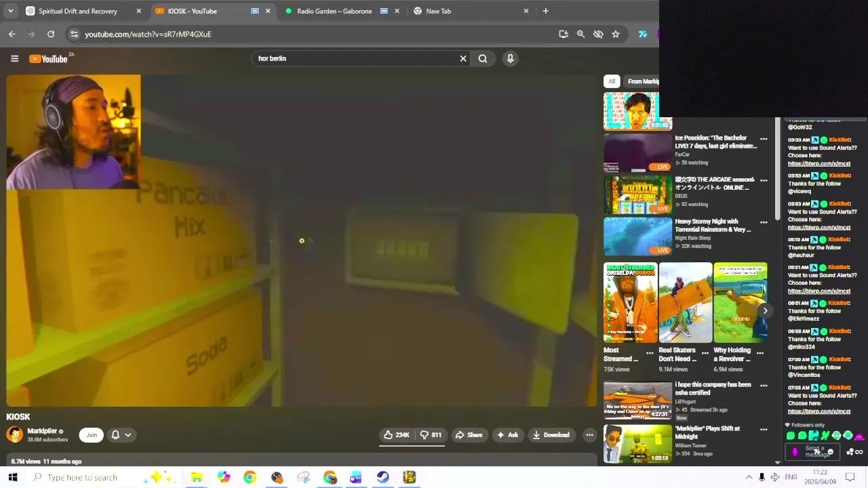Join the Markiplier channel
This screenshot has height=488, width=868.
[92, 435]
